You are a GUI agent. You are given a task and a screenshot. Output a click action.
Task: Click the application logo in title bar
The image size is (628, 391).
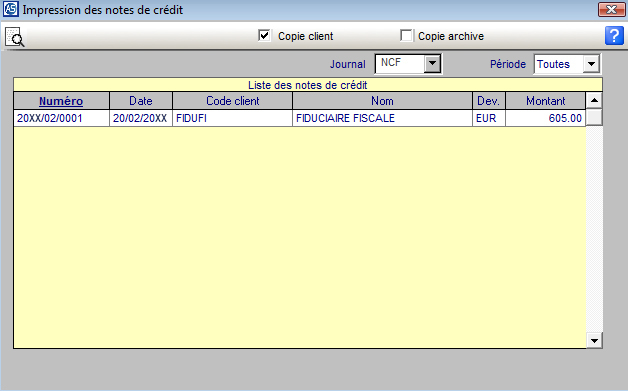(x=10, y=9)
